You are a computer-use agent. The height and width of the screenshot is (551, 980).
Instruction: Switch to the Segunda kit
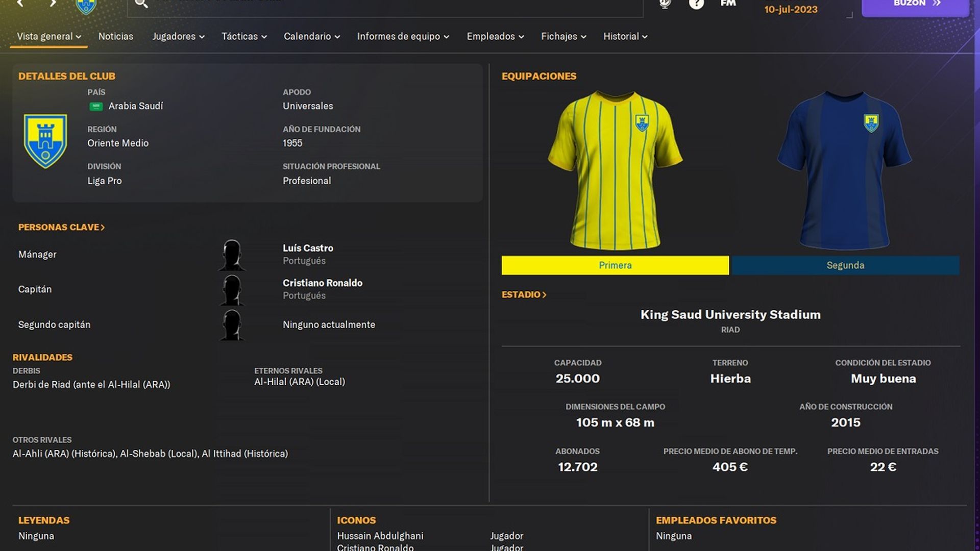[845, 265]
